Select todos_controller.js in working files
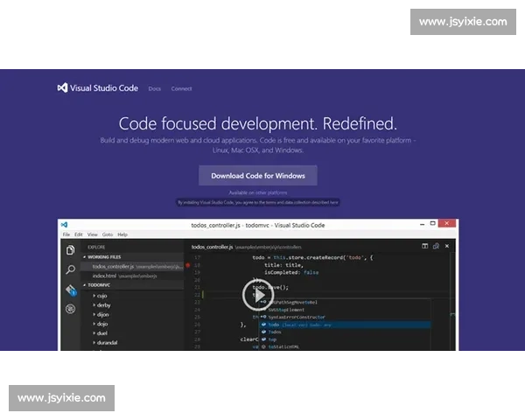Viewport: 525px width, 420px height. (132, 267)
